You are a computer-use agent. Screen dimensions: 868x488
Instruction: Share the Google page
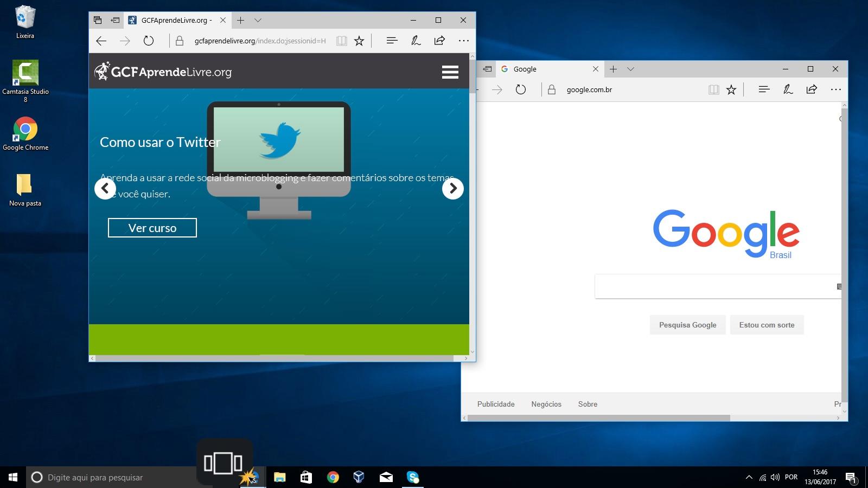click(x=812, y=89)
